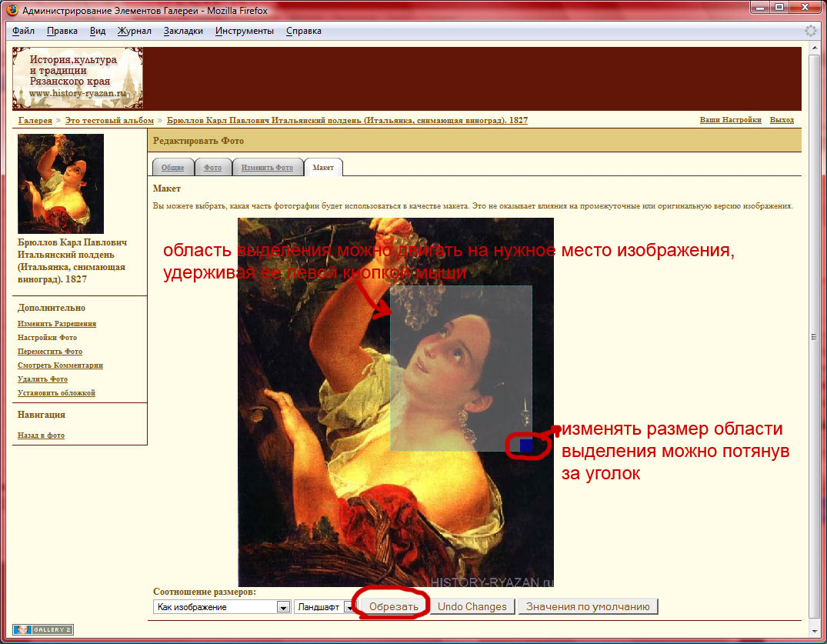The height and width of the screenshot is (644, 827).
Task: Click the 'Переместить Фото' sidebar link
Action: (x=50, y=351)
